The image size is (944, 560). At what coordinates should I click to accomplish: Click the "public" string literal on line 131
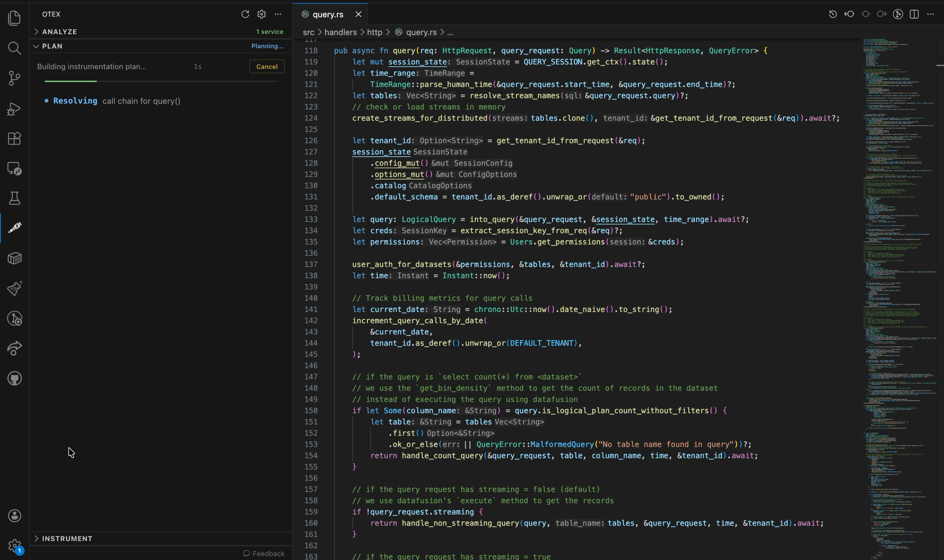tap(648, 197)
